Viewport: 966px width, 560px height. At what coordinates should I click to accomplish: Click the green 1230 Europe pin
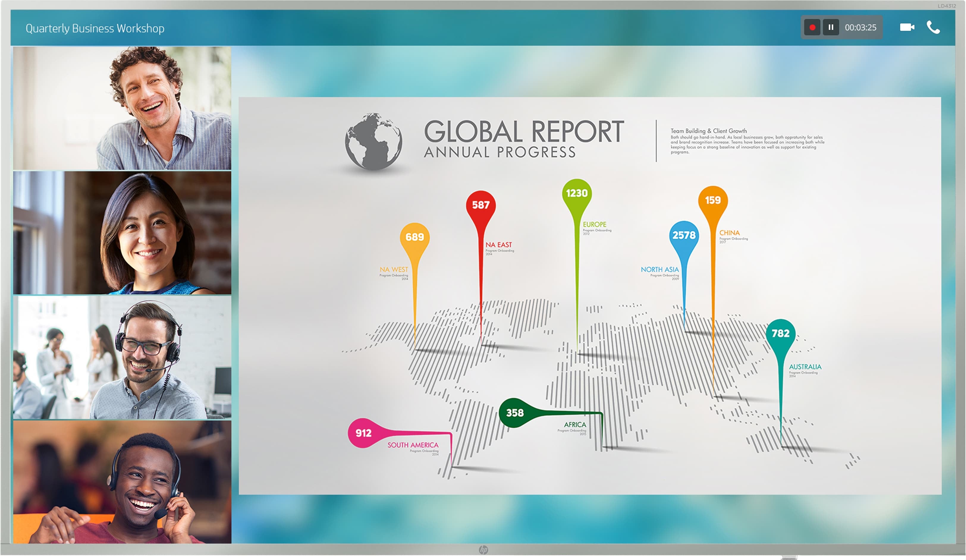click(x=577, y=193)
